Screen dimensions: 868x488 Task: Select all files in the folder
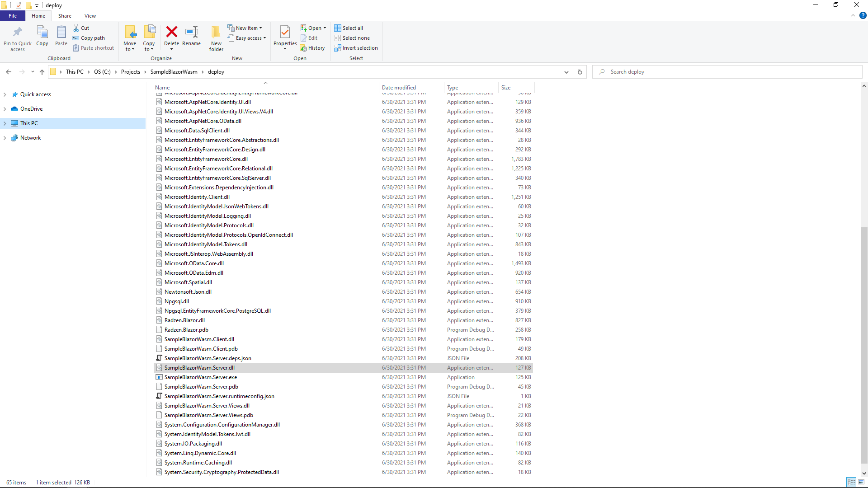(x=349, y=28)
